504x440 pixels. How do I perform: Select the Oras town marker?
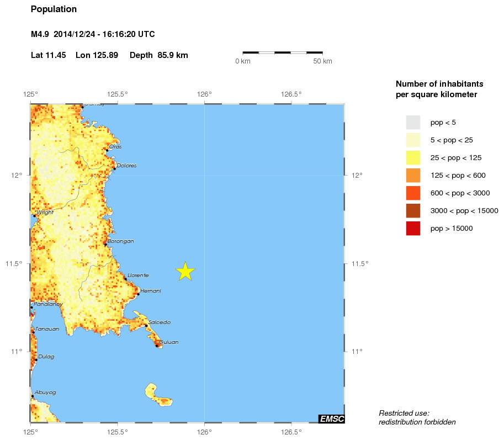point(107,150)
